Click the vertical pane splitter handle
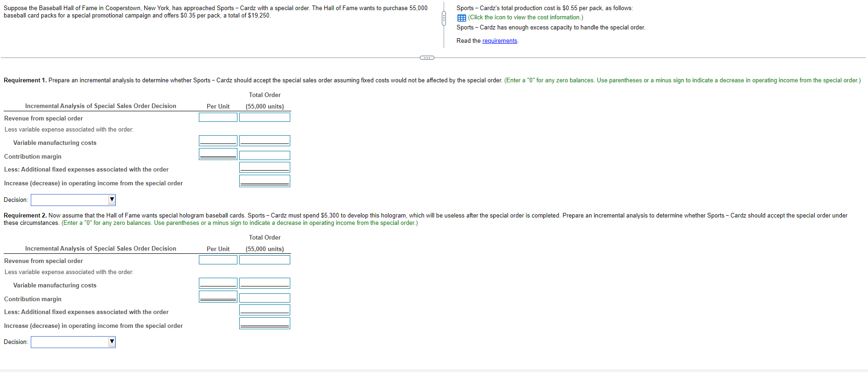 (x=444, y=19)
